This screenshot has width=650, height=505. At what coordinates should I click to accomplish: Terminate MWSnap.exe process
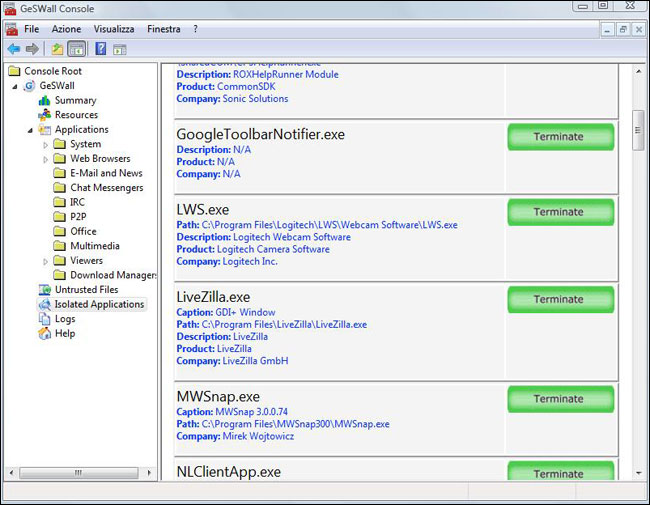[558, 398]
